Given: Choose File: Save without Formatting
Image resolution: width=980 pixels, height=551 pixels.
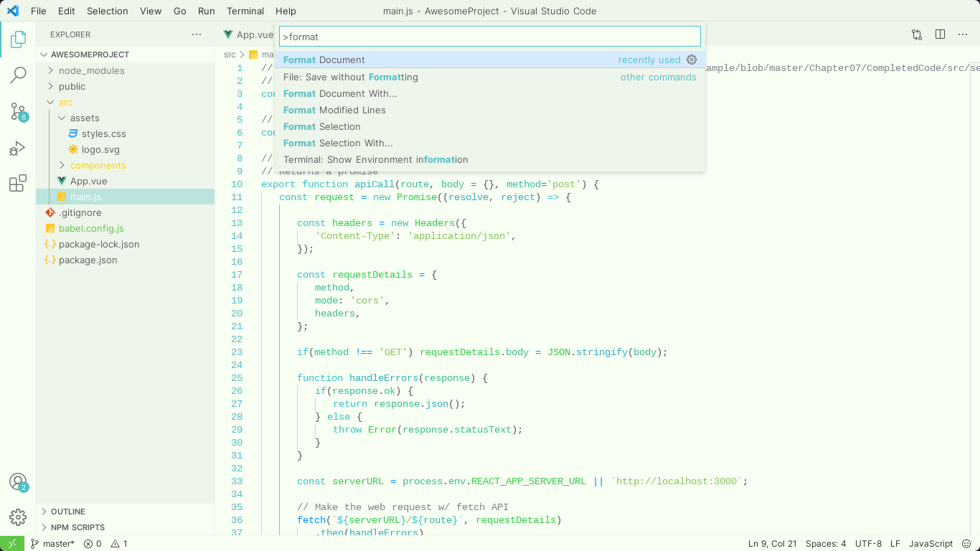Looking at the screenshot, I should coord(490,77).
